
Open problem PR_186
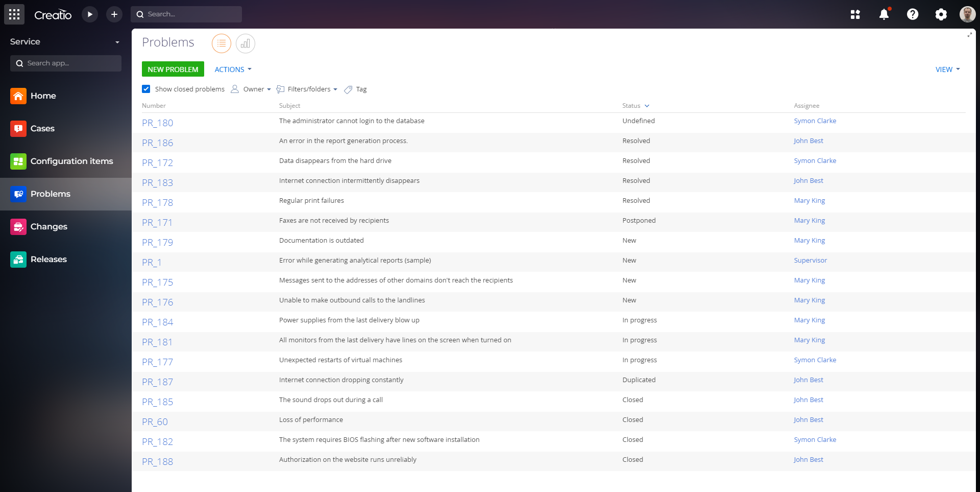(158, 143)
